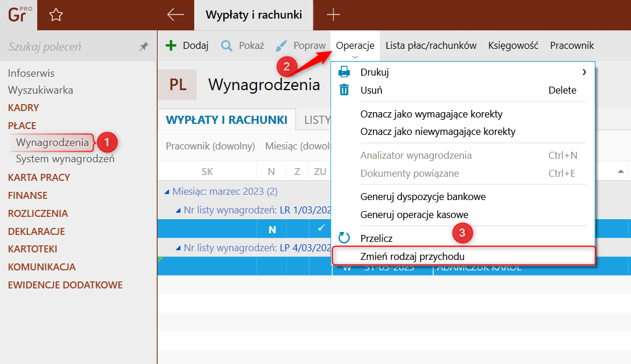Sort by the ZU column header
The width and height of the screenshot is (631, 364).
tap(320, 172)
